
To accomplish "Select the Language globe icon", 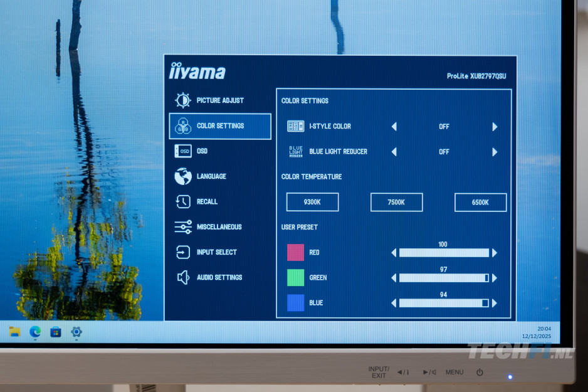I will 182,176.
